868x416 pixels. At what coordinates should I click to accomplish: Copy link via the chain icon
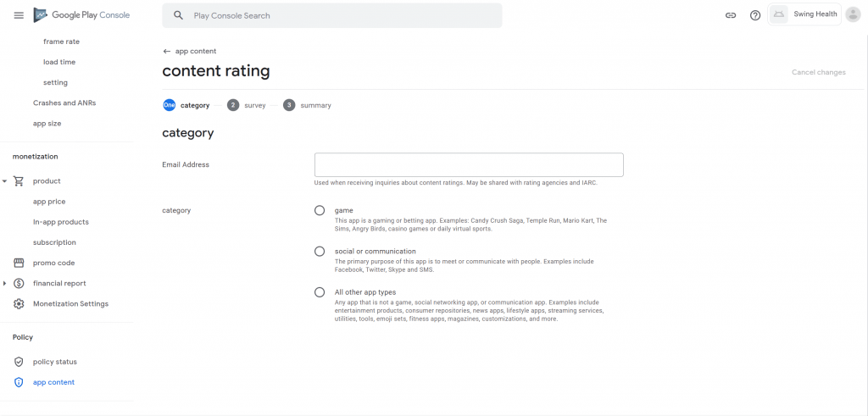coord(731,15)
